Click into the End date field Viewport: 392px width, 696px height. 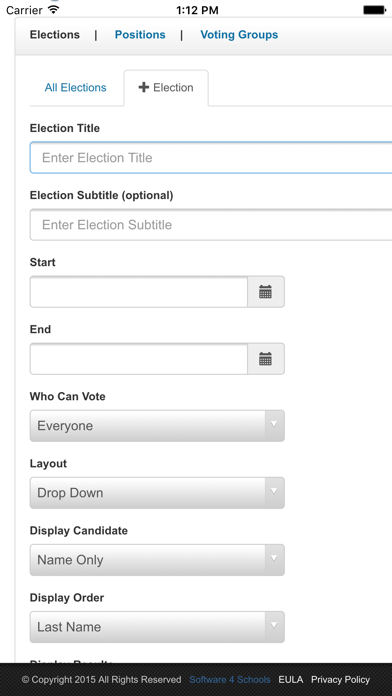(139, 359)
